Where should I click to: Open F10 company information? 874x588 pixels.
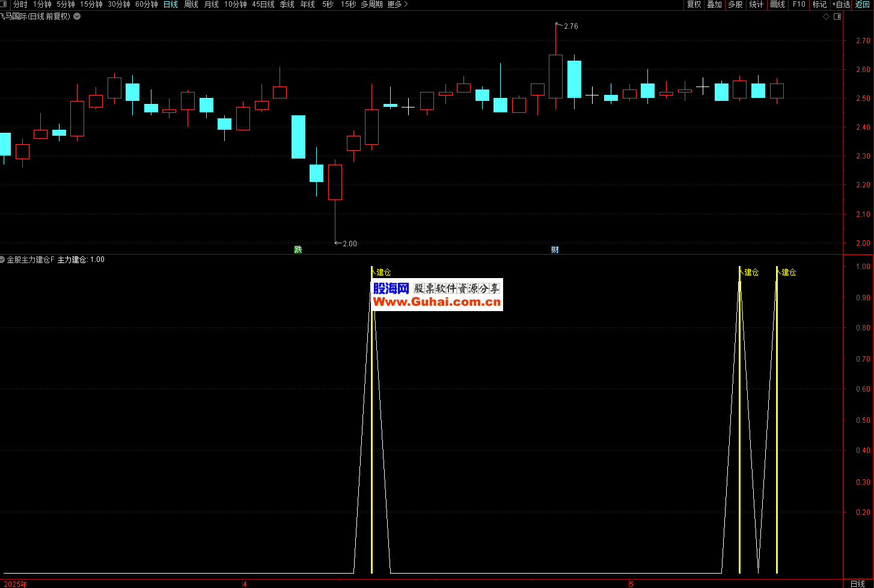point(799,4)
